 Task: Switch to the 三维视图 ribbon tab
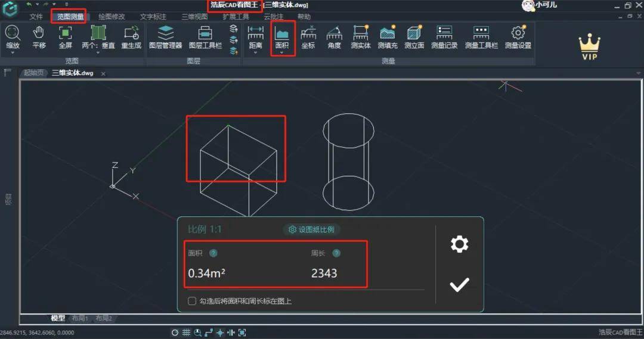pos(194,17)
